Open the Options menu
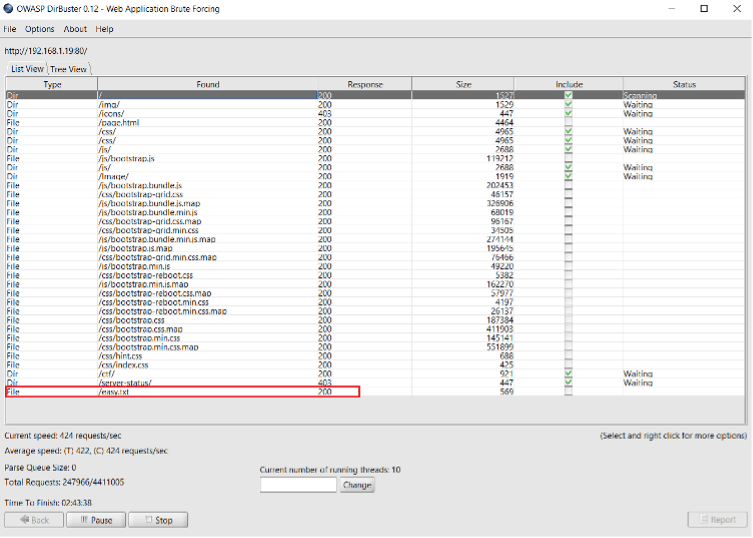The height and width of the screenshot is (538, 753). 40,29
